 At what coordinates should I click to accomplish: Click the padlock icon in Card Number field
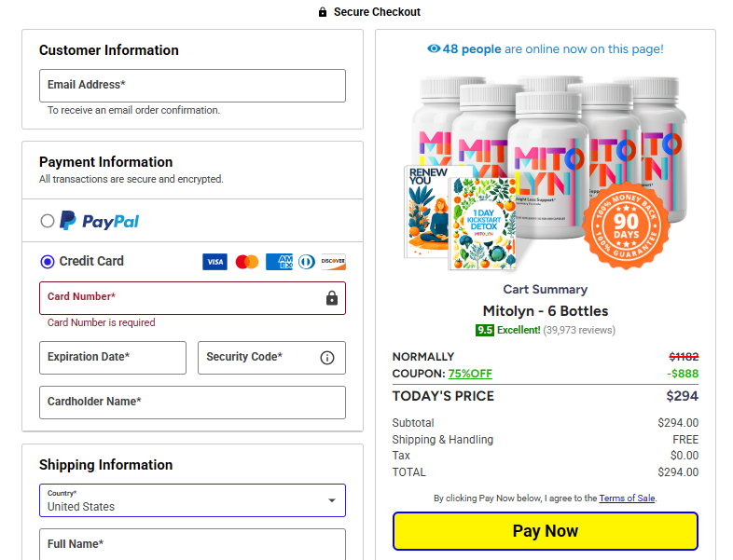[331, 298]
